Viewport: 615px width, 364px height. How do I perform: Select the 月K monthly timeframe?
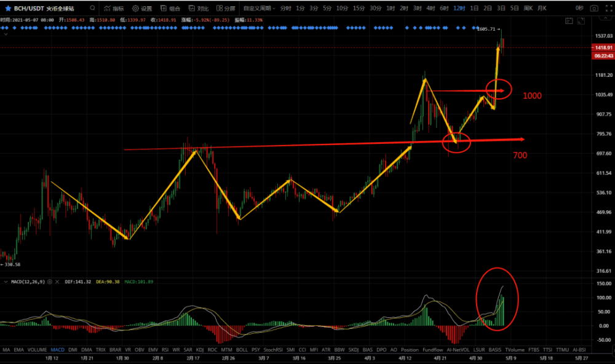pos(542,8)
